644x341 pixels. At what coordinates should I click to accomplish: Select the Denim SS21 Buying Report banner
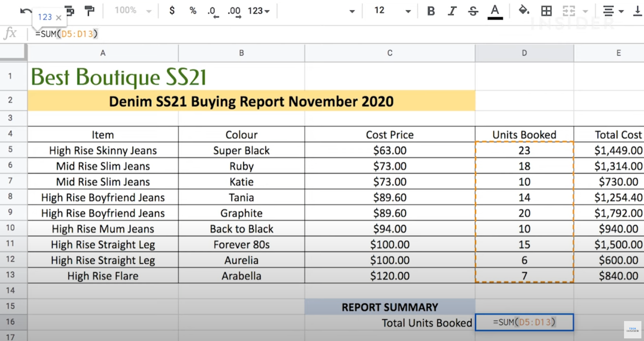pos(251,101)
